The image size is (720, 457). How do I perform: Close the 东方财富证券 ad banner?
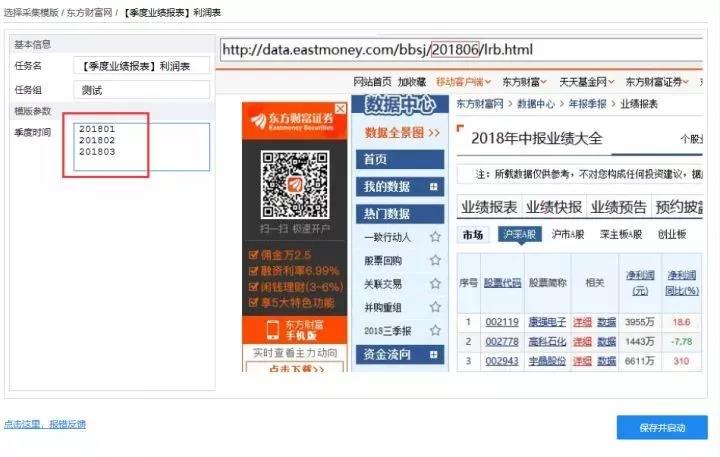pyautogui.click(x=340, y=109)
